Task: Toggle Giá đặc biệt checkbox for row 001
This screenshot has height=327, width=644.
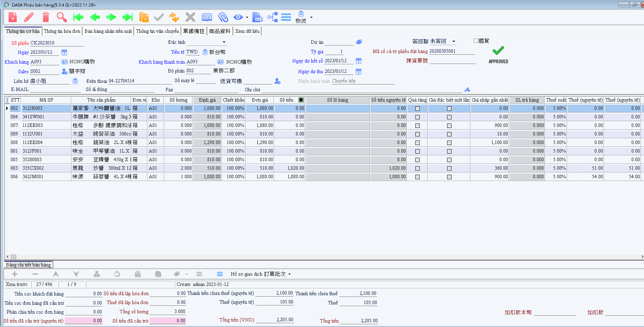Action: [x=449, y=151]
